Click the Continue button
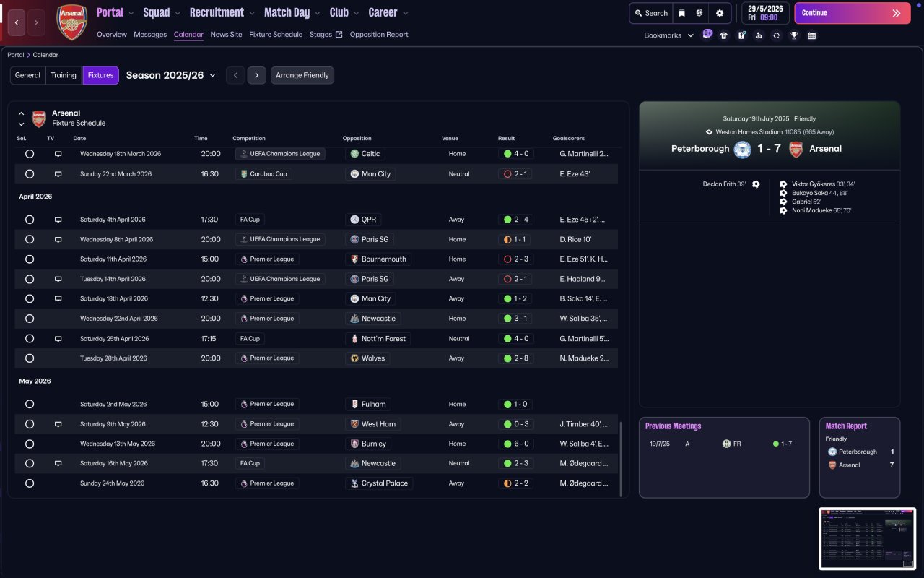 pyautogui.click(x=853, y=13)
